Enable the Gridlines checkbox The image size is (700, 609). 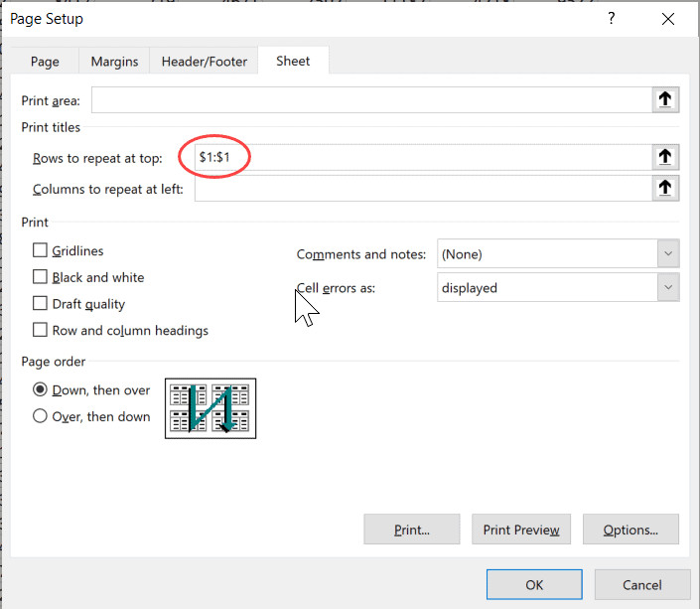(x=41, y=251)
